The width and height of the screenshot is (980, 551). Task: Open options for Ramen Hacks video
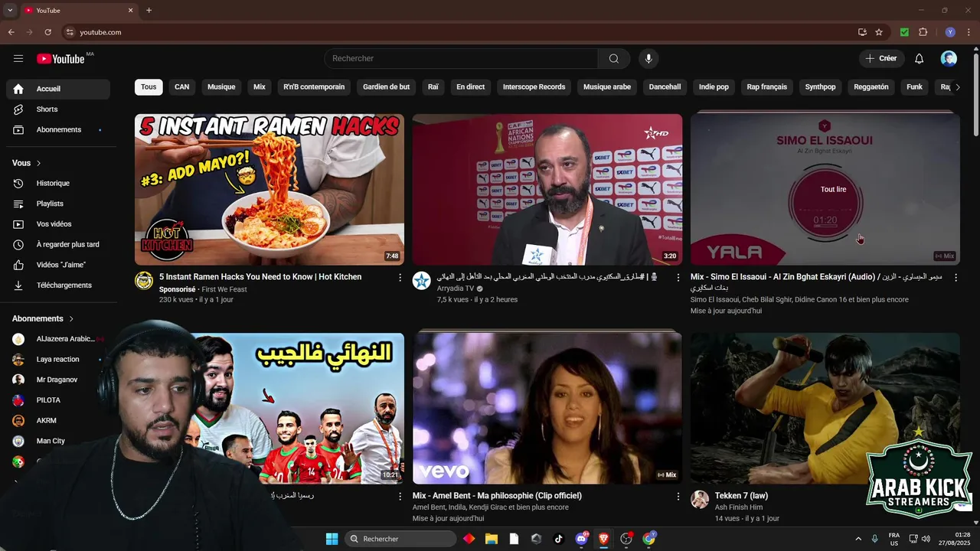[x=400, y=278]
